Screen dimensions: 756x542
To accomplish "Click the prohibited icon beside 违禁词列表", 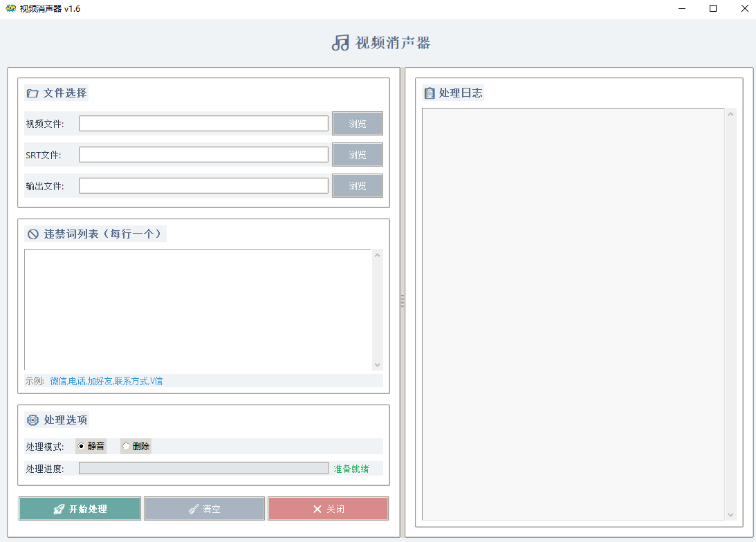I will [33, 234].
